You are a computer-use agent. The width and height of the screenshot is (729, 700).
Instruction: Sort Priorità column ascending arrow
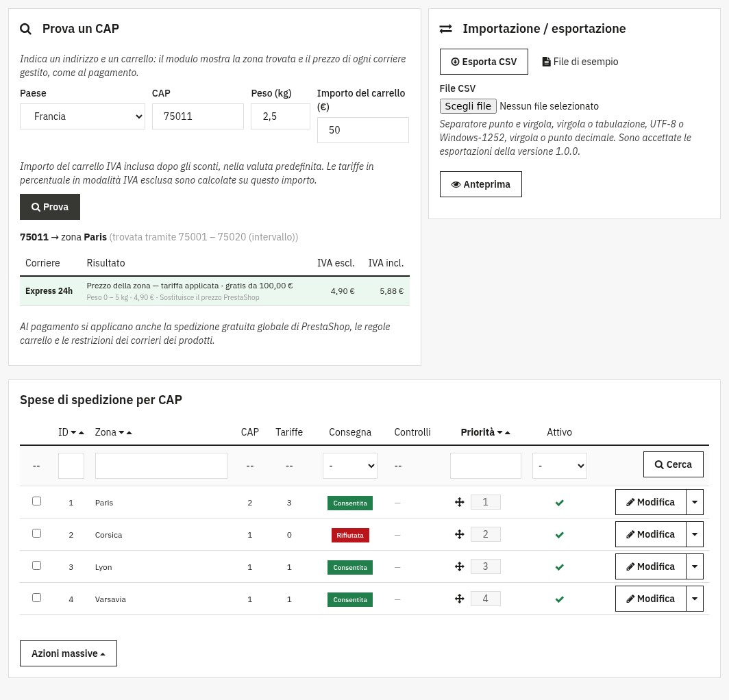point(508,433)
